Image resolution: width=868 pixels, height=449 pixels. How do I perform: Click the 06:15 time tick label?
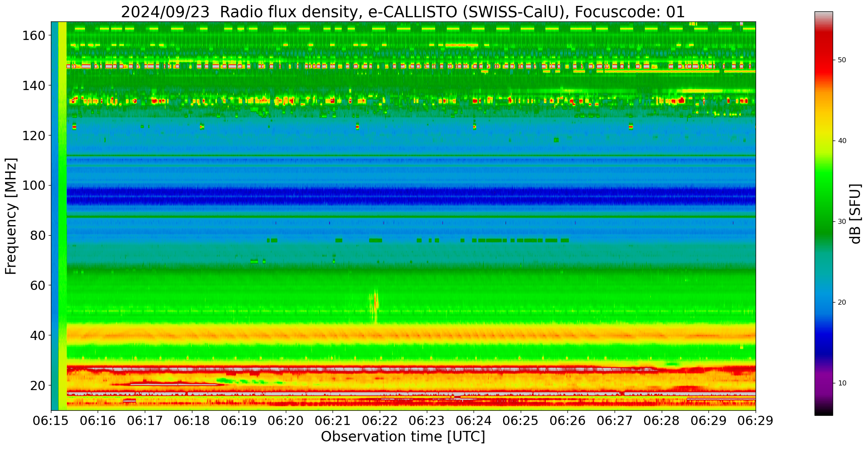click(x=51, y=420)
